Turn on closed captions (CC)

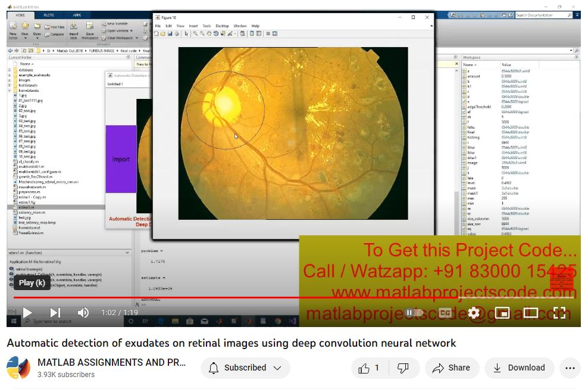click(445, 312)
